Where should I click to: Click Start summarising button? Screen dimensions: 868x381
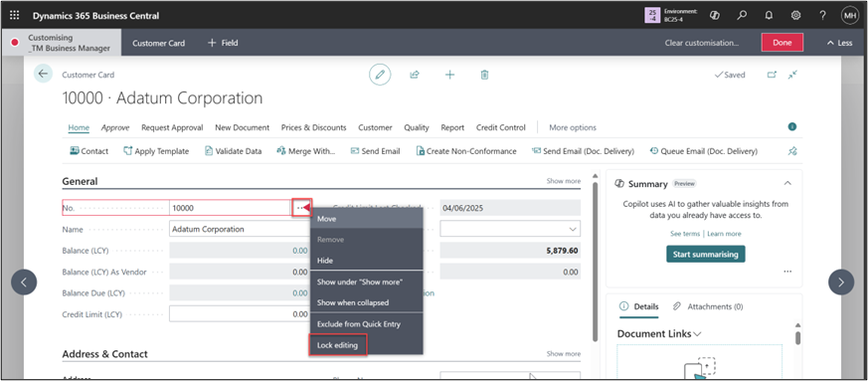coord(705,255)
